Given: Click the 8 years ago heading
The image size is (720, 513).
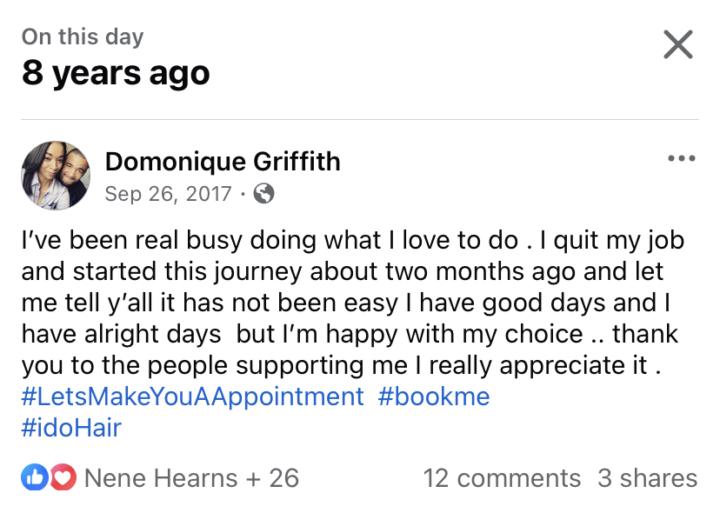Looking at the screenshot, I should [116, 73].
